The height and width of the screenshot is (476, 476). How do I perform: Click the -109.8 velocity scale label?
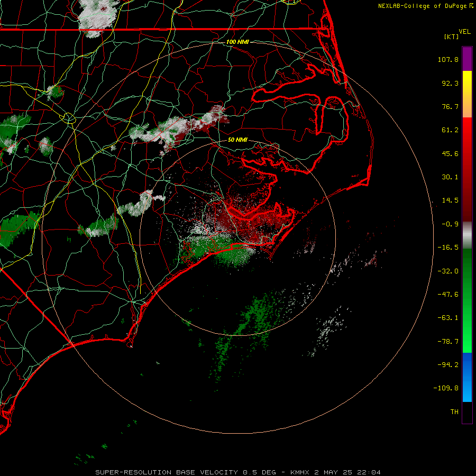tap(446, 388)
